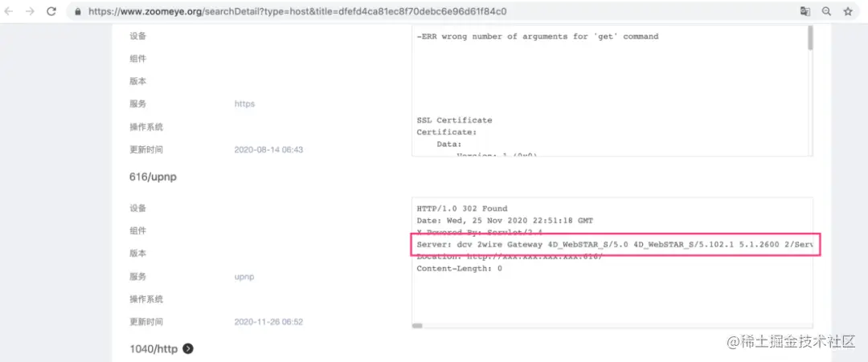Click the browser back arrow
The width and height of the screenshot is (868, 362).
(x=10, y=11)
